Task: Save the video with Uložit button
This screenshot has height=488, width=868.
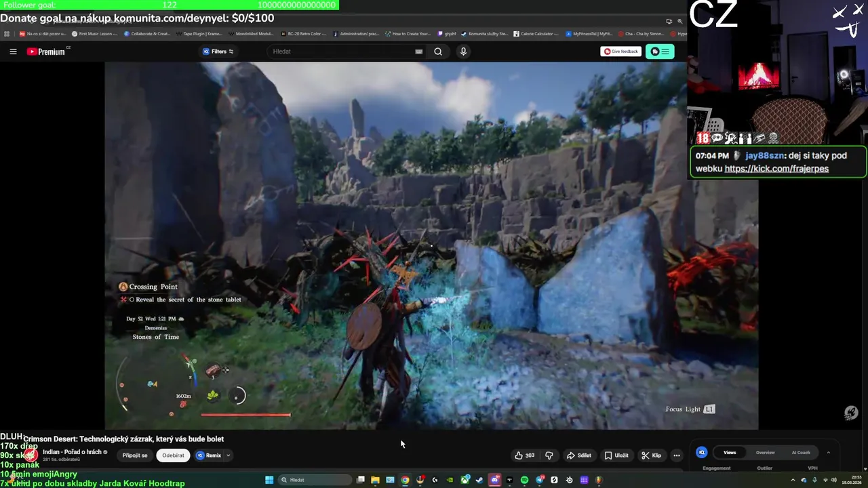Action: [616, 455]
